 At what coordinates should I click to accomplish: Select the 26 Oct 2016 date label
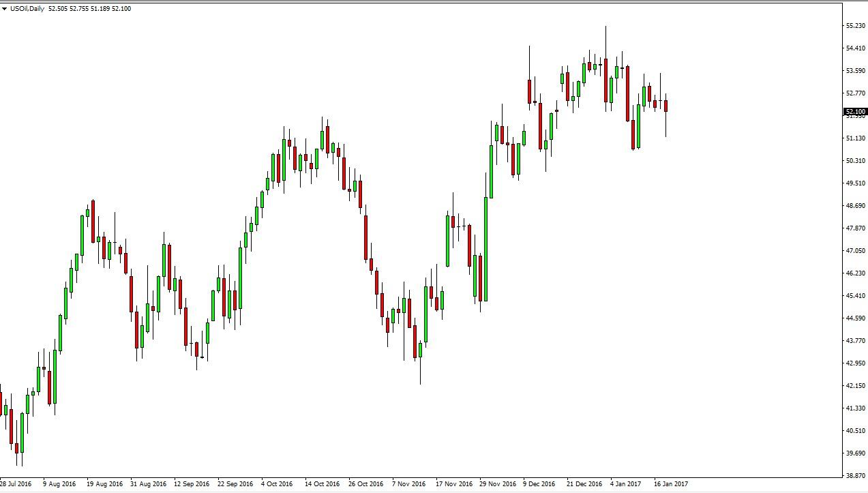click(365, 484)
